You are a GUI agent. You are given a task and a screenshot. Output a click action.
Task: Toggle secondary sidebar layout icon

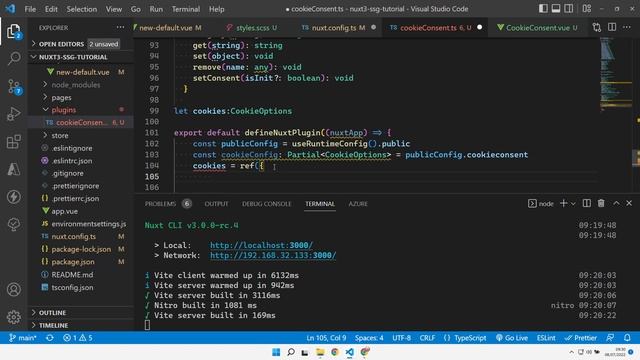569,9
